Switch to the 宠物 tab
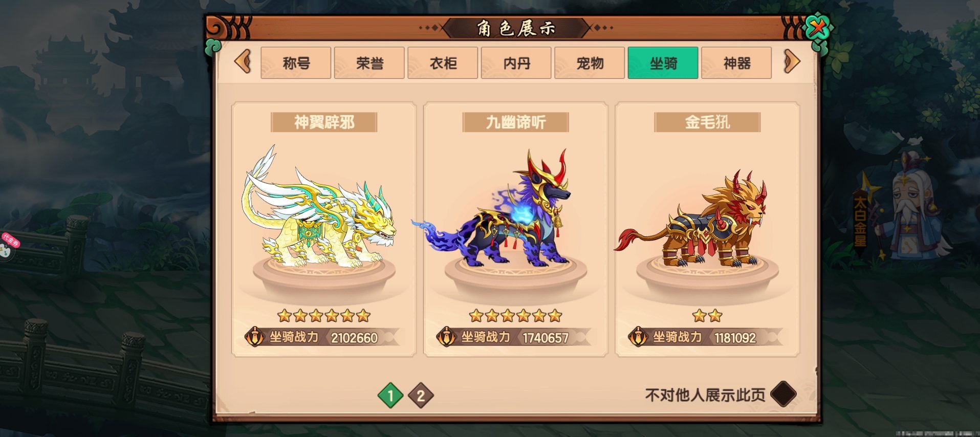 tap(590, 63)
